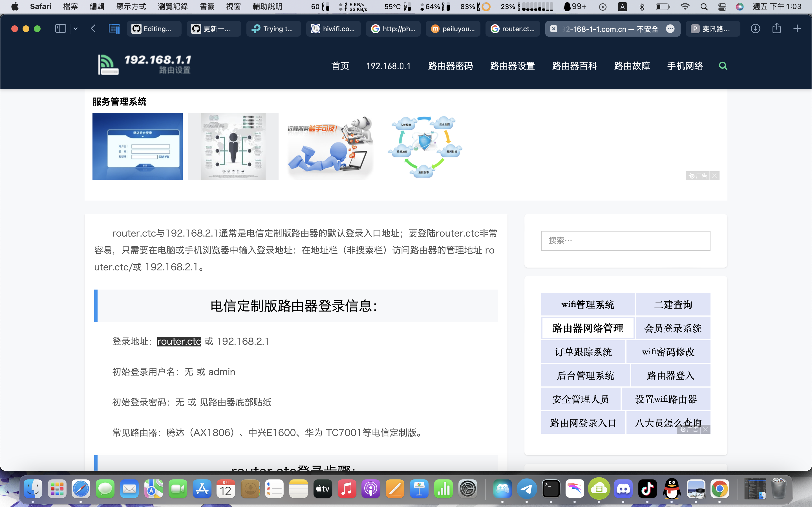Open Spotlight via the menu bar magnifier
This screenshot has height=507, width=812.
[x=704, y=6]
